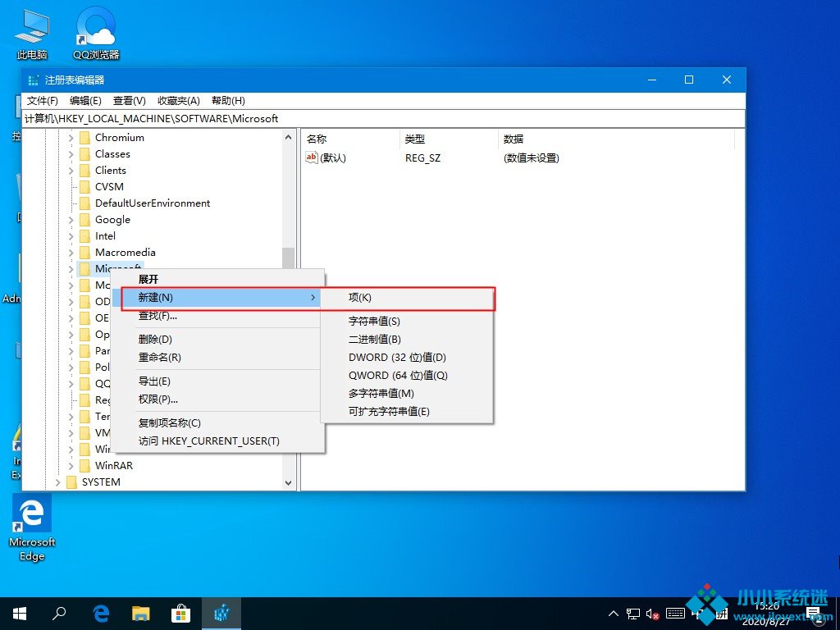Image resolution: width=840 pixels, height=630 pixels.
Task: Open File Explorer from the taskbar
Action: pyautogui.click(x=141, y=614)
